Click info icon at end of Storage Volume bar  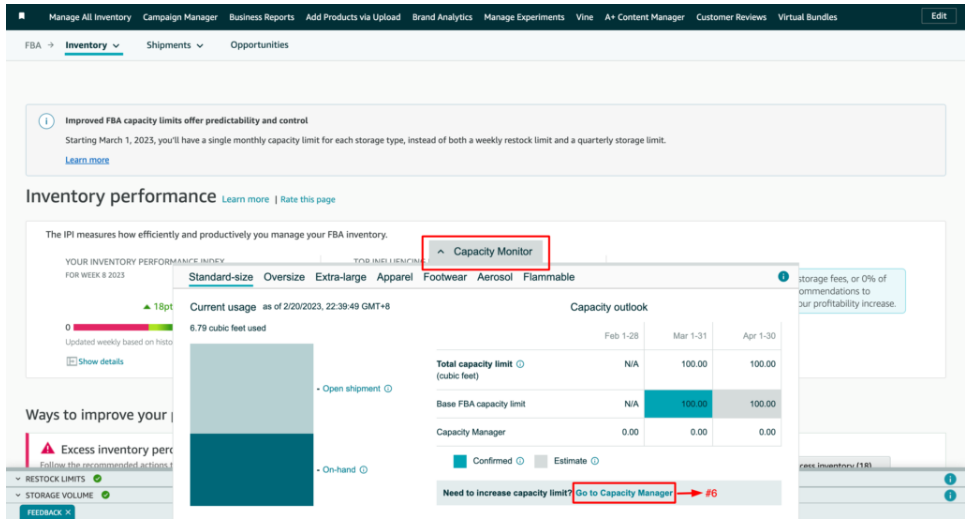click(x=950, y=496)
